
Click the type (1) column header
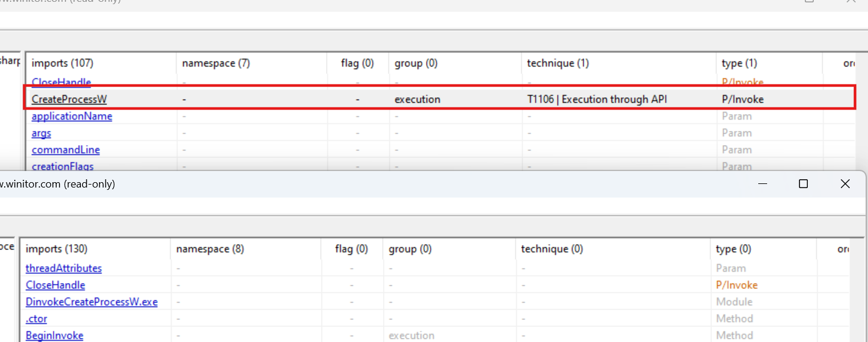coord(739,63)
